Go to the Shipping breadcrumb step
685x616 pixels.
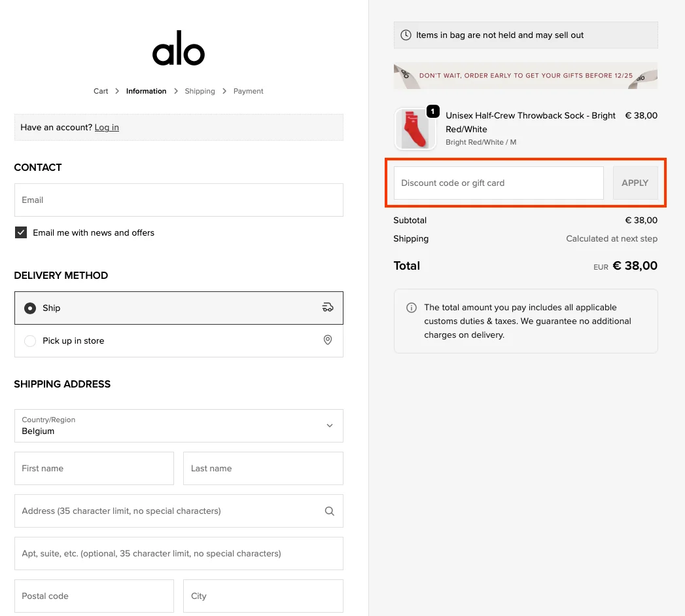coord(200,91)
